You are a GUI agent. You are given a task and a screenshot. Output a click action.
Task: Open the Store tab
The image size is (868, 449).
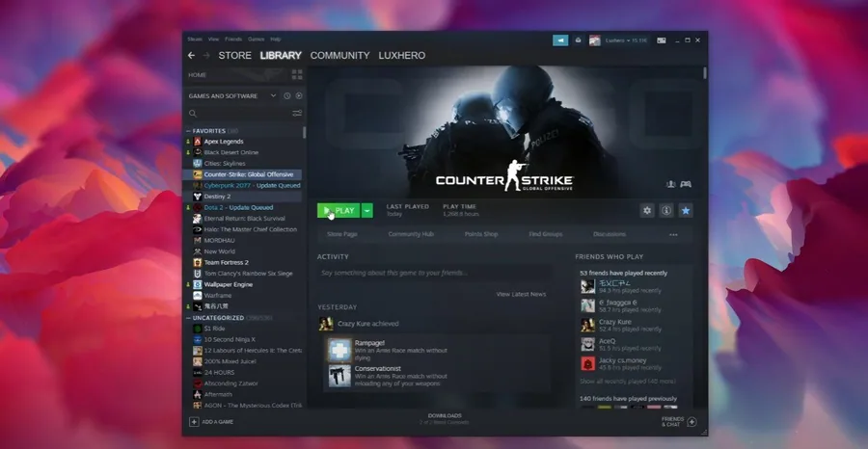[x=234, y=55]
